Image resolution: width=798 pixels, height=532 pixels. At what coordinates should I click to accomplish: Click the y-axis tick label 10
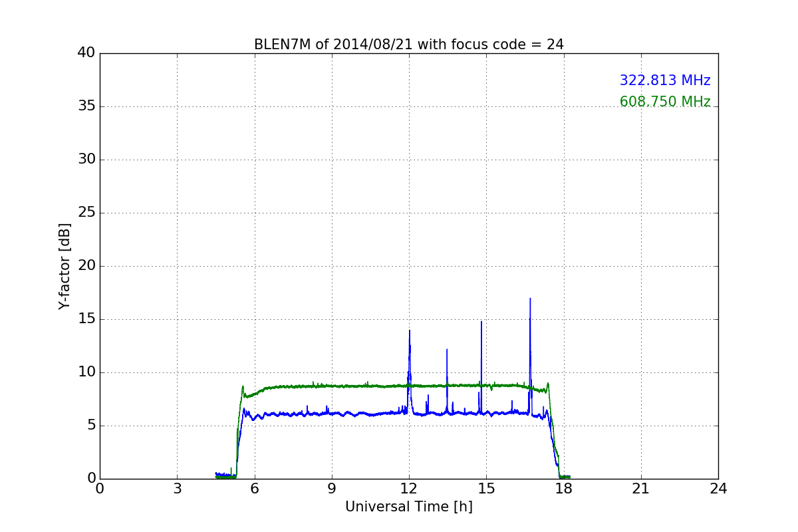click(x=86, y=372)
